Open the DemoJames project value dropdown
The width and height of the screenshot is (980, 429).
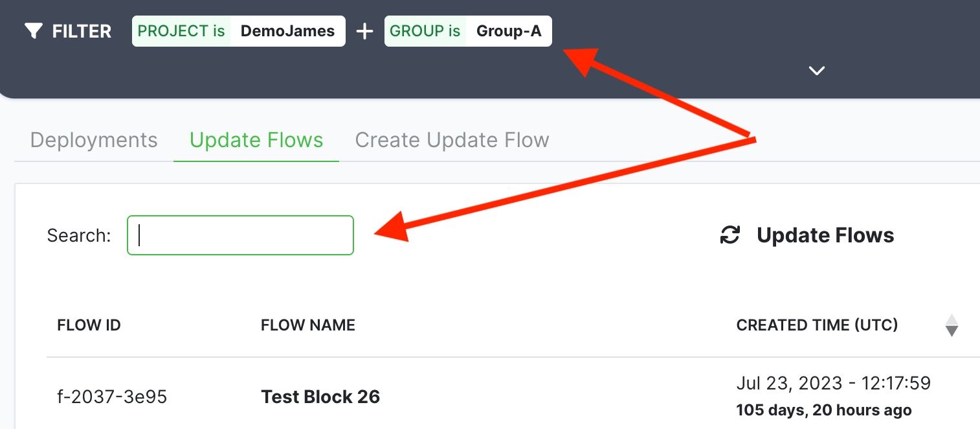[287, 31]
